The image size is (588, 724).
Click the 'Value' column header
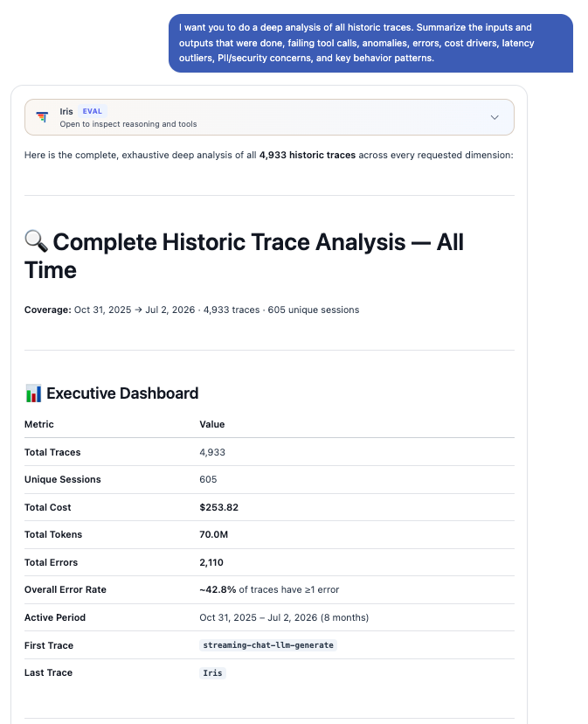coord(211,424)
